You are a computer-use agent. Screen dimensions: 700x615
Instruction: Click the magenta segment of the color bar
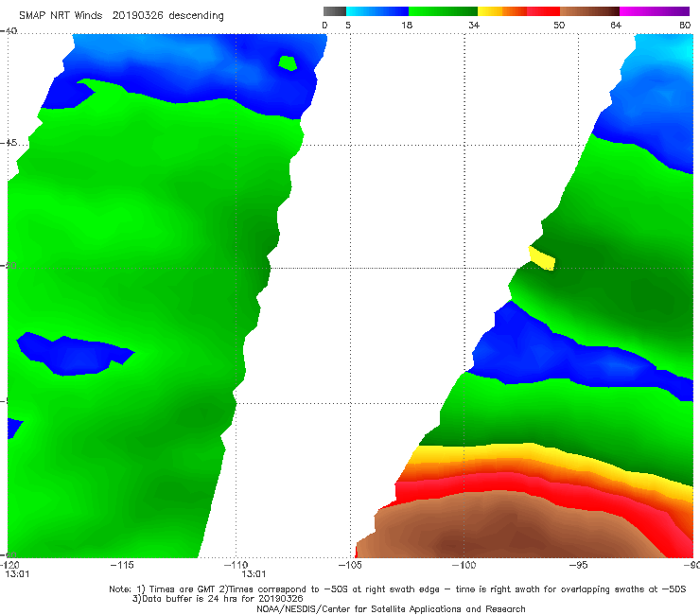pos(655,11)
